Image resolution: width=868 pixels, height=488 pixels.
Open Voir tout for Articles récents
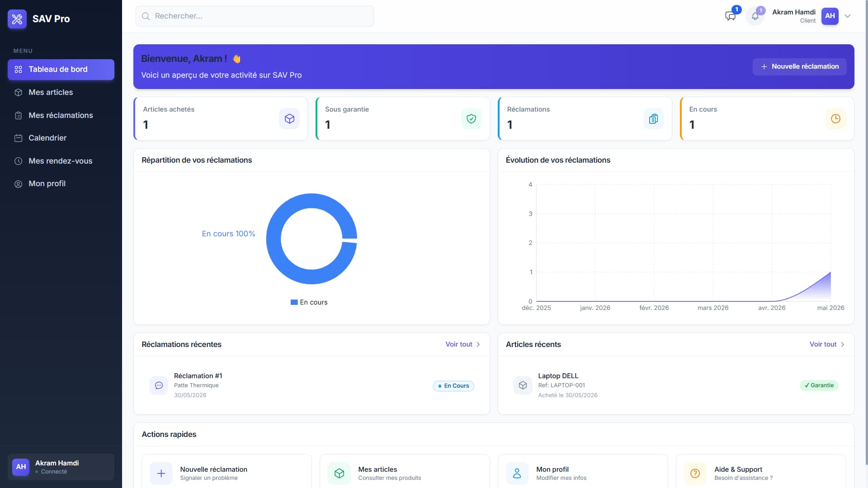coord(827,344)
